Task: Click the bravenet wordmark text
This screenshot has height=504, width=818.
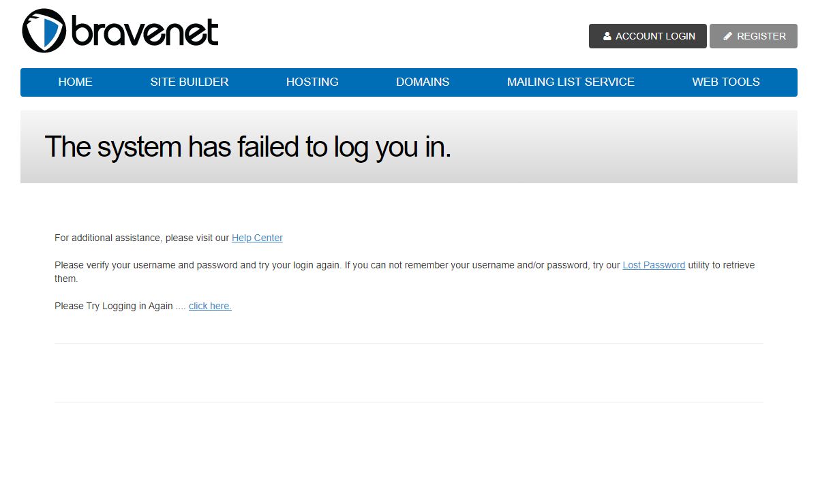Action: [145, 32]
